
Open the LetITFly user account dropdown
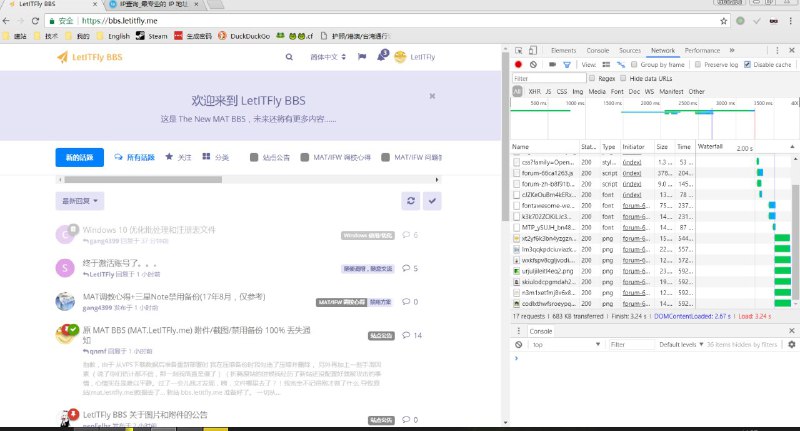(x=415, y=57)
